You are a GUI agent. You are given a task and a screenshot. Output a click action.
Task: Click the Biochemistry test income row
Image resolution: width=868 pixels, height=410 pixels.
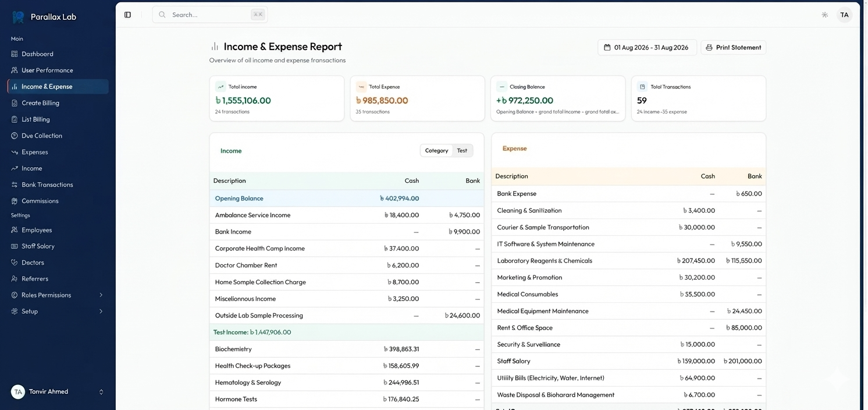(x=347, y=349)
